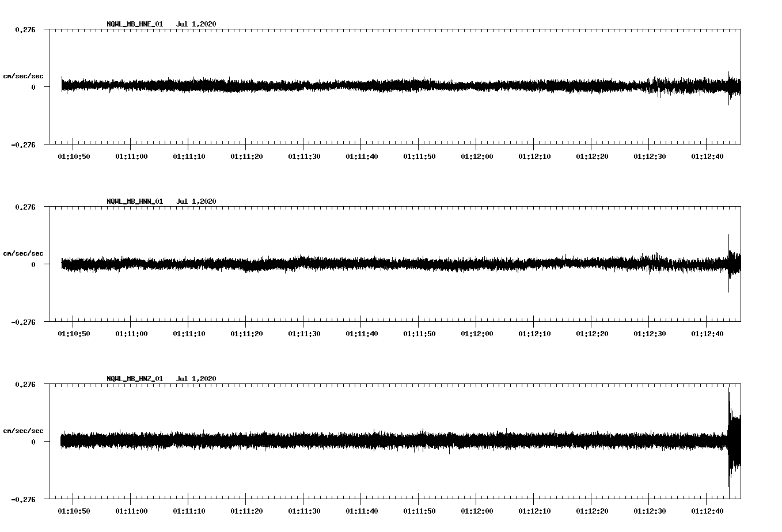Click time label 01:11:30 under HNN plot
The width and height of the screenshot is (782, 532).
(304, 334)
